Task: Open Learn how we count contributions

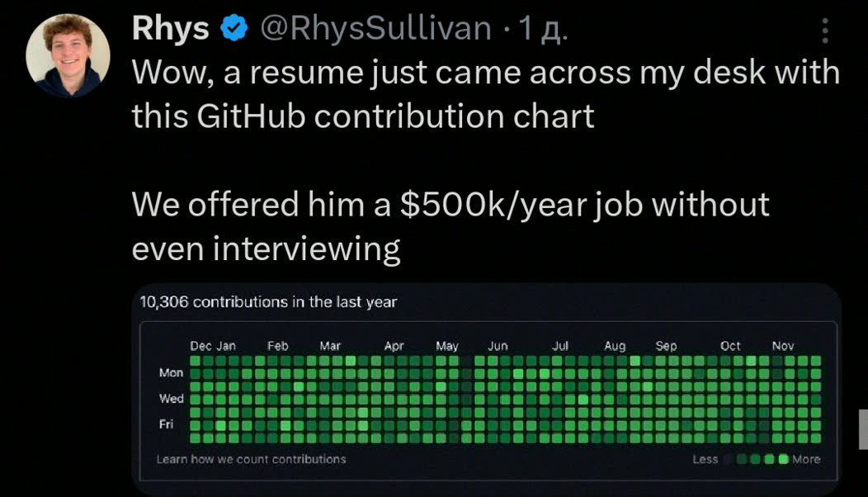Action: (251, 459)
